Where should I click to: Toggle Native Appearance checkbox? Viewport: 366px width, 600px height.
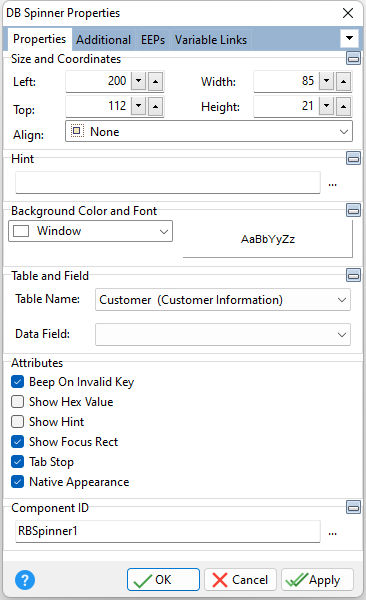(18, 481)
